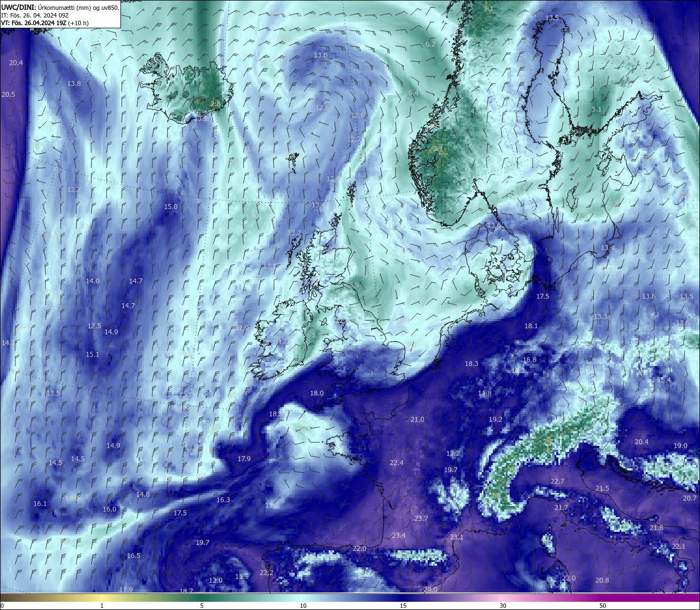The width and height of the screenshot is (700, 610).
Task: Click the map value "12.5"
Action: [94, 326]
